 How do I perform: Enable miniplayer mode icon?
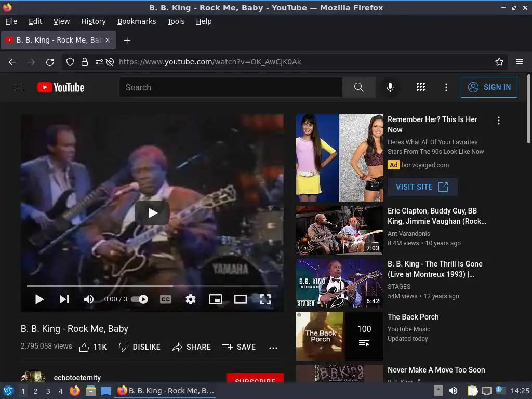pyautogui.click(x=216, y=299)
